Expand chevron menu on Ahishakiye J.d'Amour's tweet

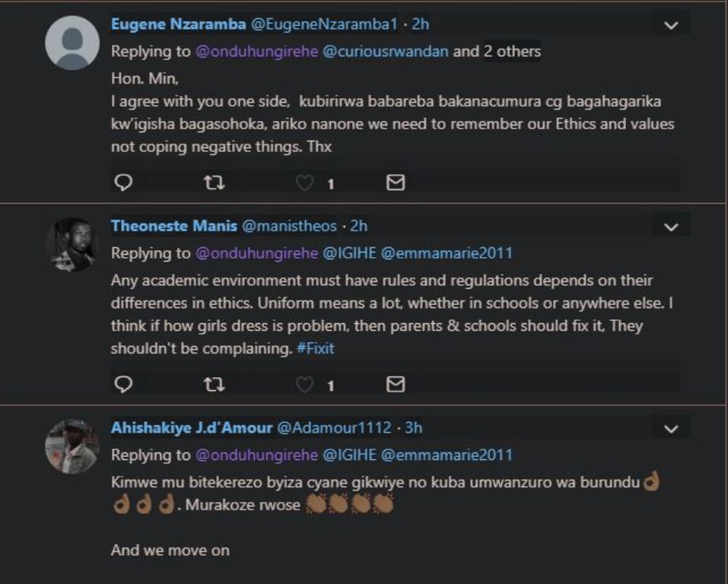pyautogui.click(x=672, y=428)
